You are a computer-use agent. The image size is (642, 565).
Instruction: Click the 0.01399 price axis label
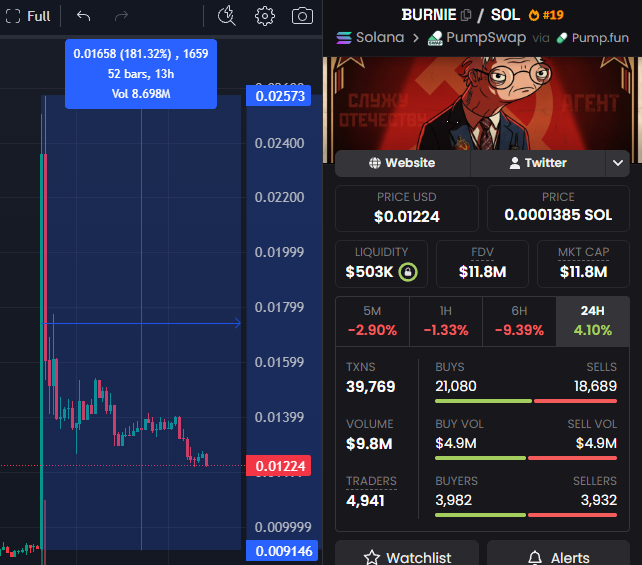click(x=279, y=417)
